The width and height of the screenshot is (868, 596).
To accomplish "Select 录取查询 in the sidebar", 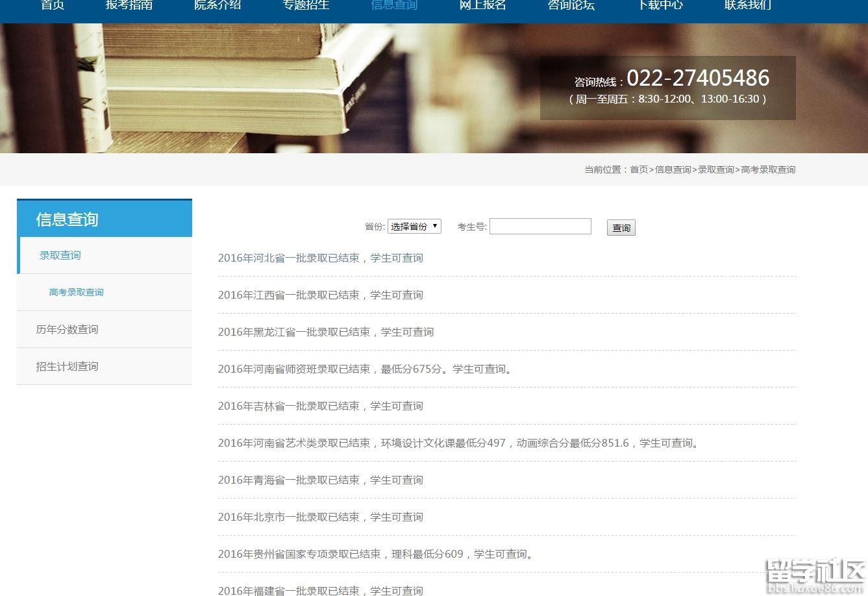I will click(x=60, y=255).
